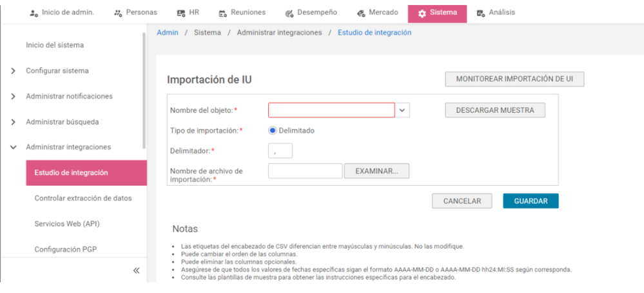Image resolution: width=644 pixels, height=293 pixels.
Task: Open Configuración PGP sidebar item
Action: point(66,250)
